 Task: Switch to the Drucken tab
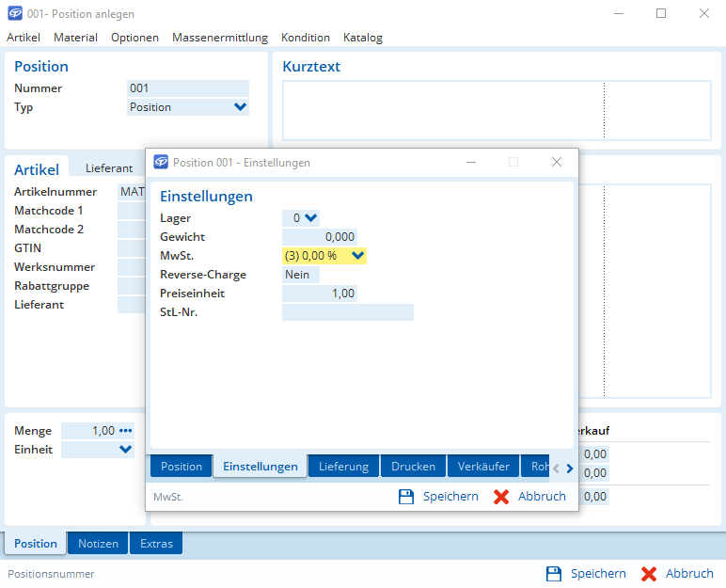pos(413,467)
